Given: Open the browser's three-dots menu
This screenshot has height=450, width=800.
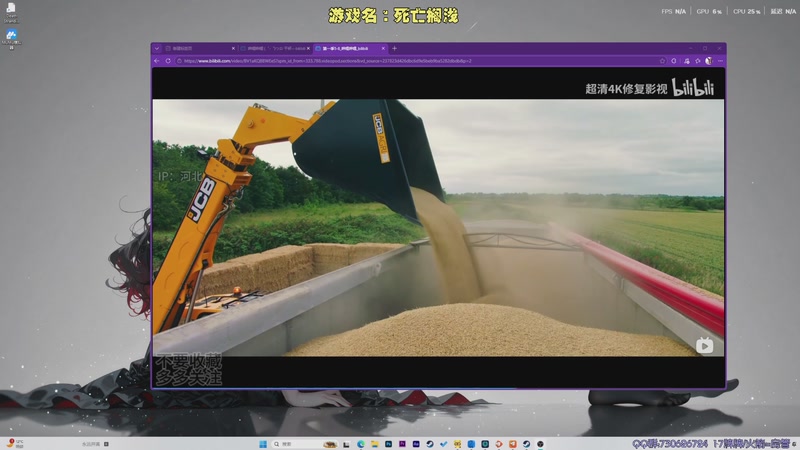Looking at the screenshot, I should pos(720,61).
